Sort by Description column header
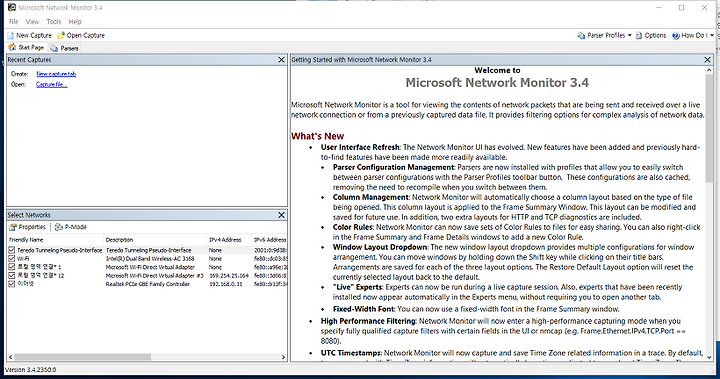720x379 pixels. [155, 239]
